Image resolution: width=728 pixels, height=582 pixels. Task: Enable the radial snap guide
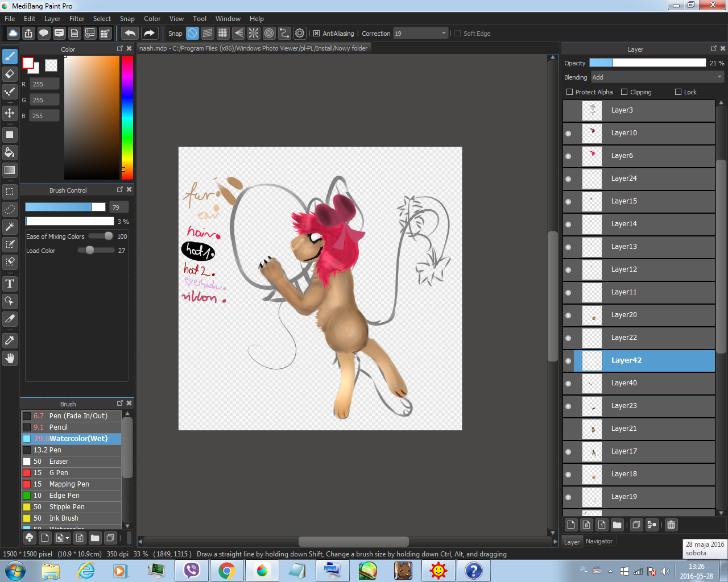click(254, 33)
